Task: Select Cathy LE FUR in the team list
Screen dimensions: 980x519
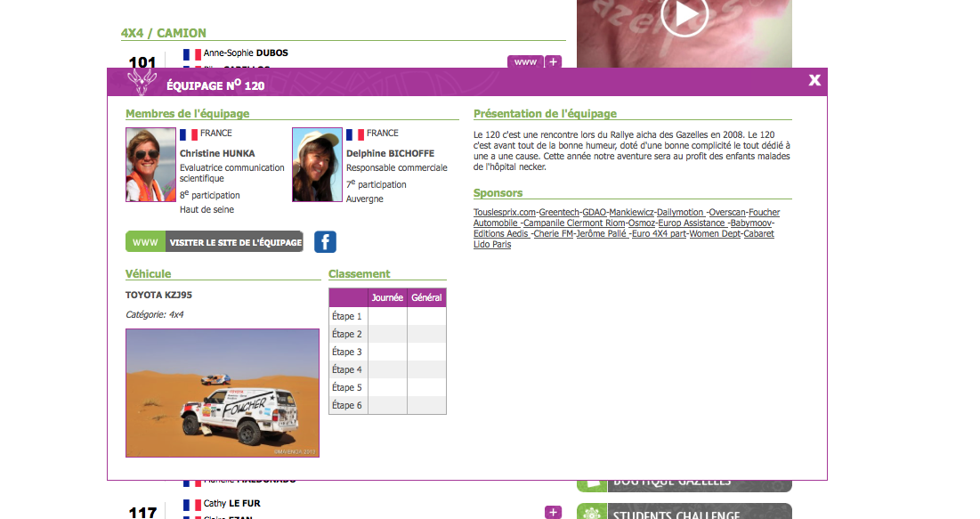Action: pos(232,503)
